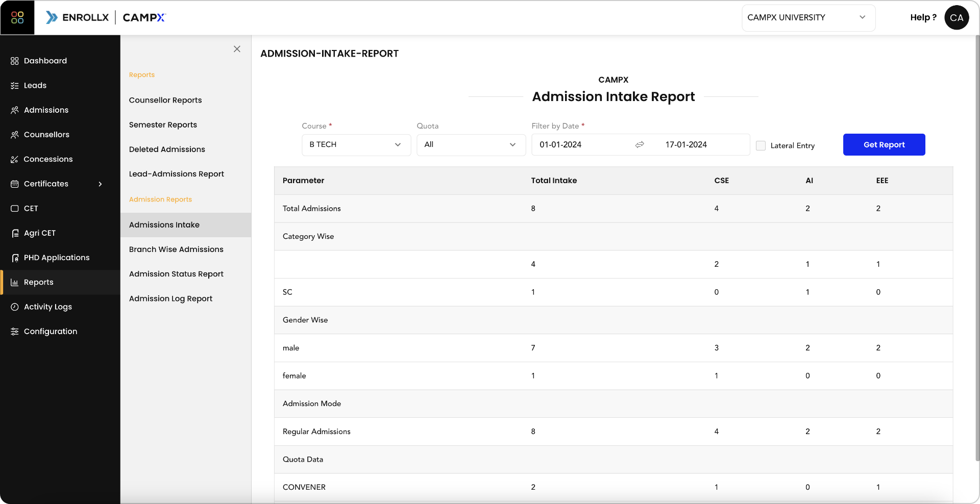980x504 pixels.
Task: Click the CAMPX logo text in header
Action: [144, 17]
